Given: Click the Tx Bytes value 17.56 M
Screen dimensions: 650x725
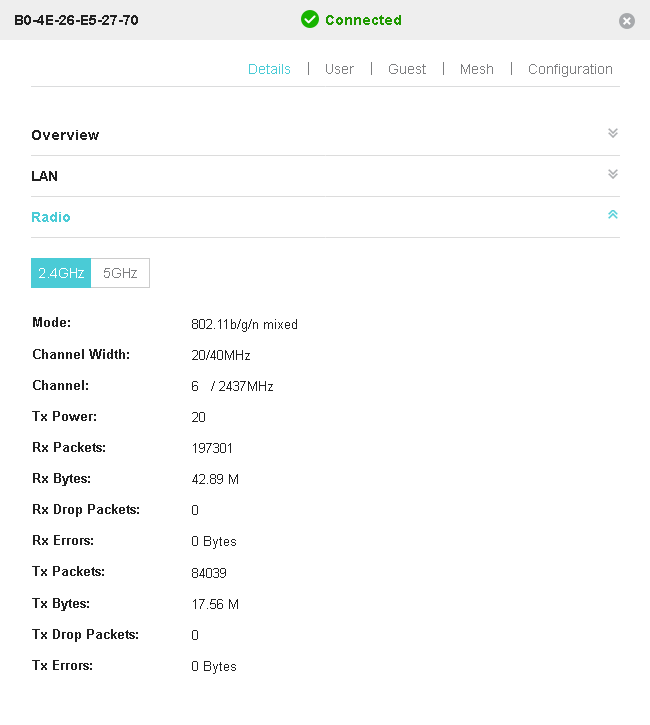Looking at the screenshot, I should point(215,604).
